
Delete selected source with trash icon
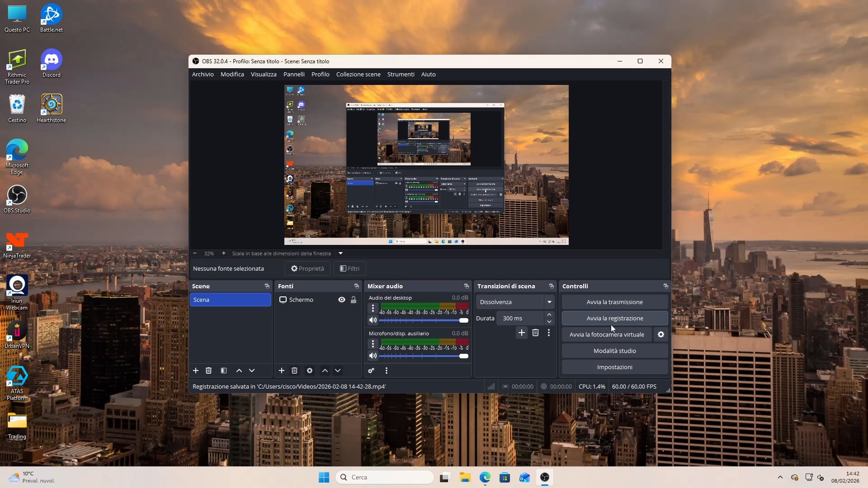[x=294, y=371]
